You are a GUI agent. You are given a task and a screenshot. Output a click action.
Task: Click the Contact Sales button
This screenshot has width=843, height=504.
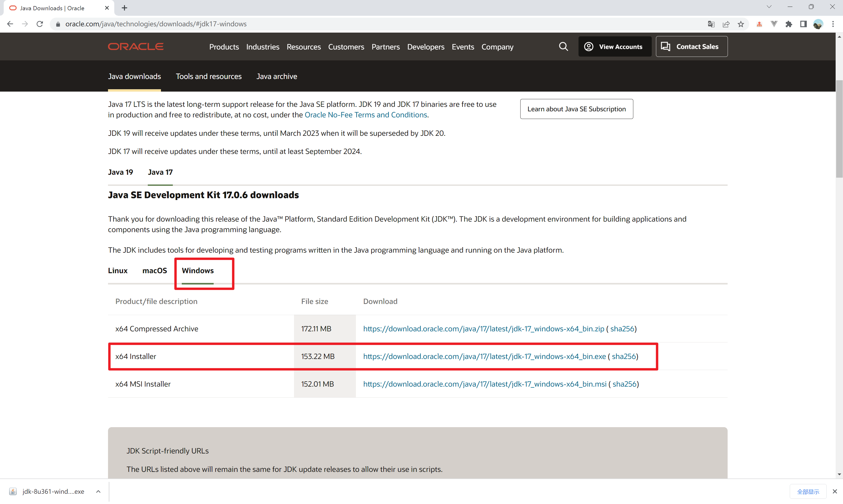pos(692,47)
